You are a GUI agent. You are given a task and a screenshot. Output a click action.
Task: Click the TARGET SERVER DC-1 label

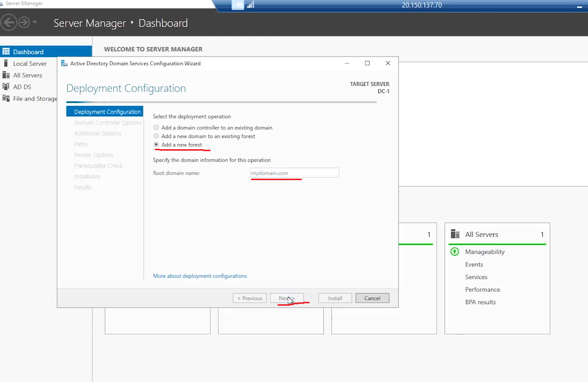(370, 87)
